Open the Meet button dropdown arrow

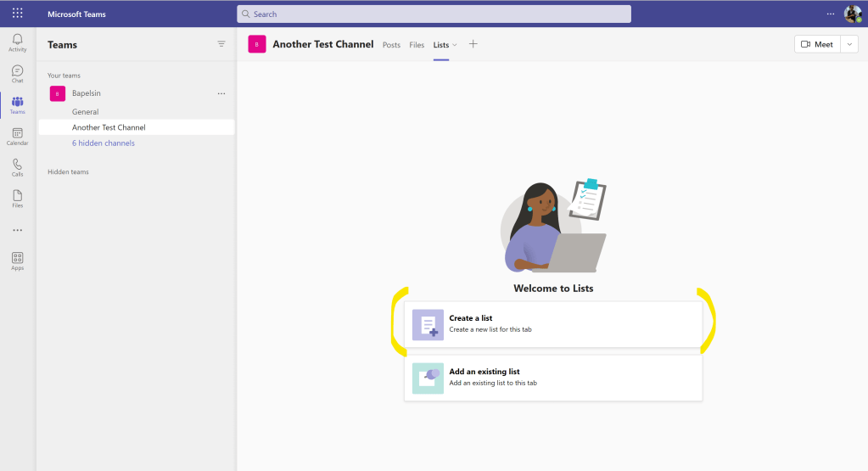pyautogui.click(x=849, y=44)
